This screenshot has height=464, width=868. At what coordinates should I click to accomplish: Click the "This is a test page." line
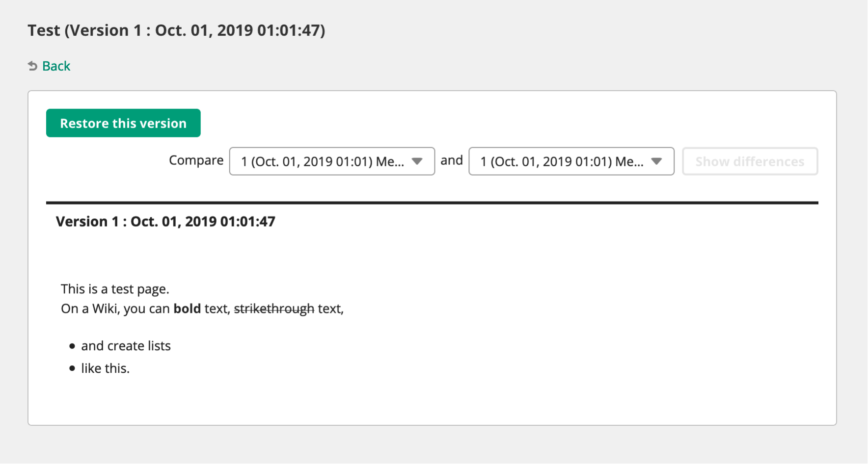(x=115, y=289)
